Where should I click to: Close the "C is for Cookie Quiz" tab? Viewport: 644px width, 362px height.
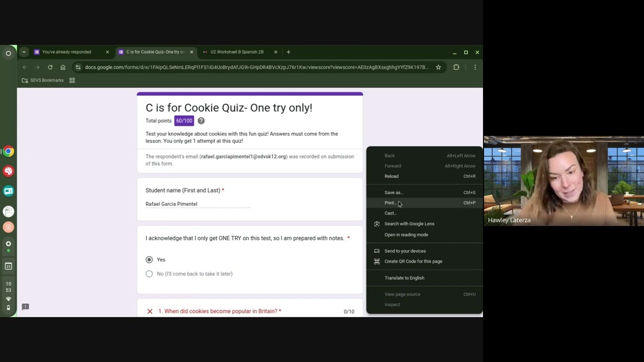point(191,52)
